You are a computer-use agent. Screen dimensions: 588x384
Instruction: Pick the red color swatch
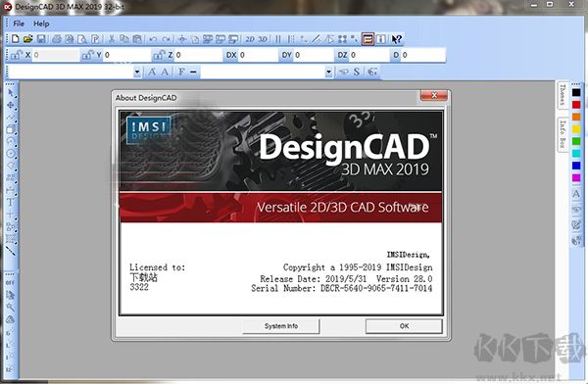pos(576,105)
